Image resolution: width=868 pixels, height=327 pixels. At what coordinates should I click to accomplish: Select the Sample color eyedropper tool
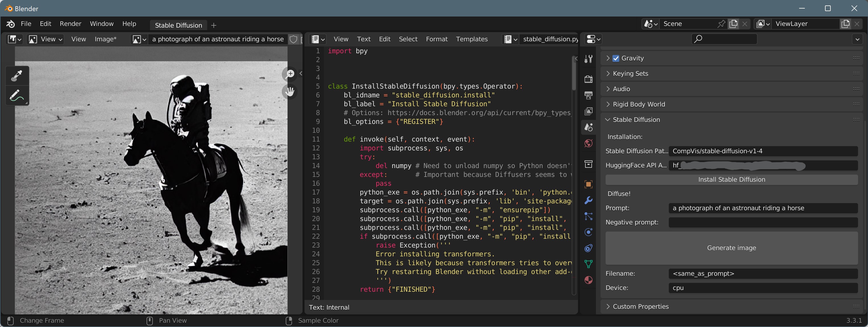tap(17, 75)
